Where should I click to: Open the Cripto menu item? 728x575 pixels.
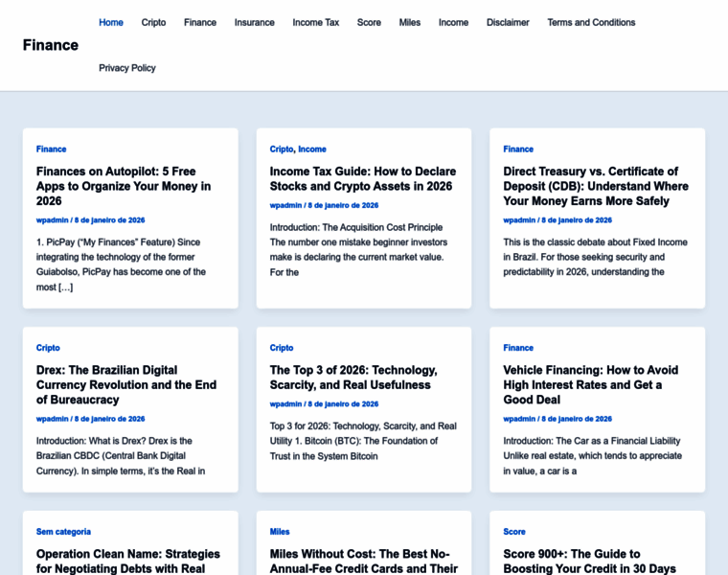153,22
